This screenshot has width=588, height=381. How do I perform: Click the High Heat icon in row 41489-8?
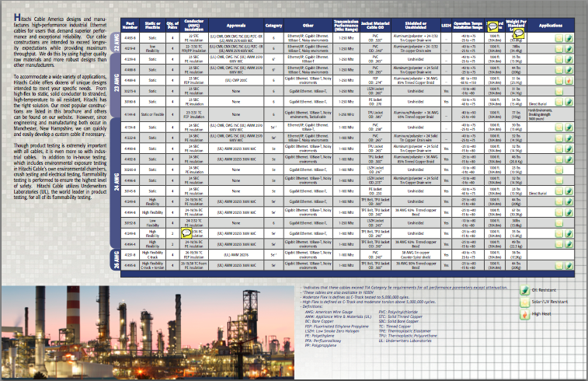[x=569, y=79]
